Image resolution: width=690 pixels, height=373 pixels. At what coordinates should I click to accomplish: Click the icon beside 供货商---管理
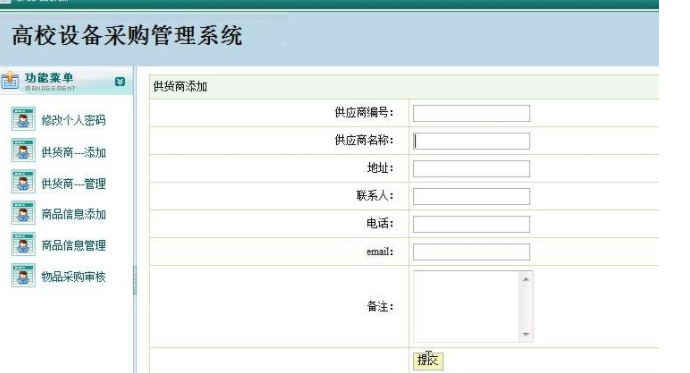(x=23, y=182)
